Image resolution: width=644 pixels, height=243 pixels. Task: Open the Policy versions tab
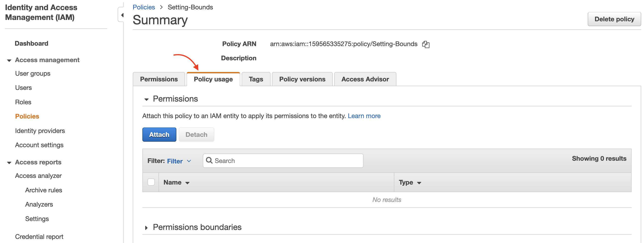[302, 79]
